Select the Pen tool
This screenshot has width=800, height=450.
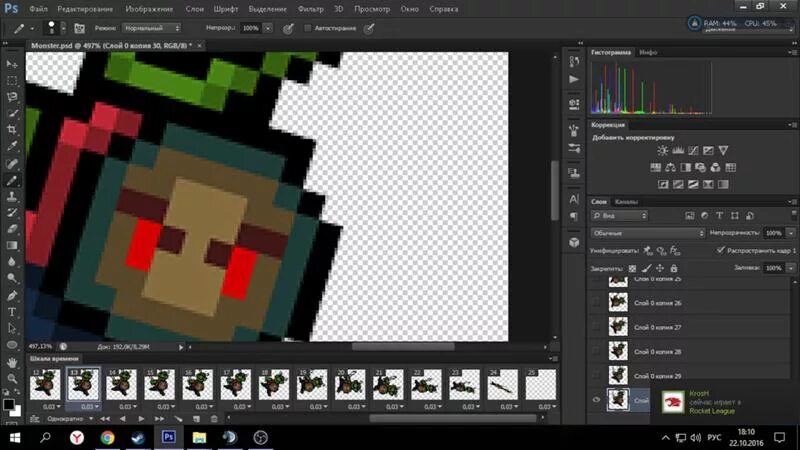click(12, 295)
